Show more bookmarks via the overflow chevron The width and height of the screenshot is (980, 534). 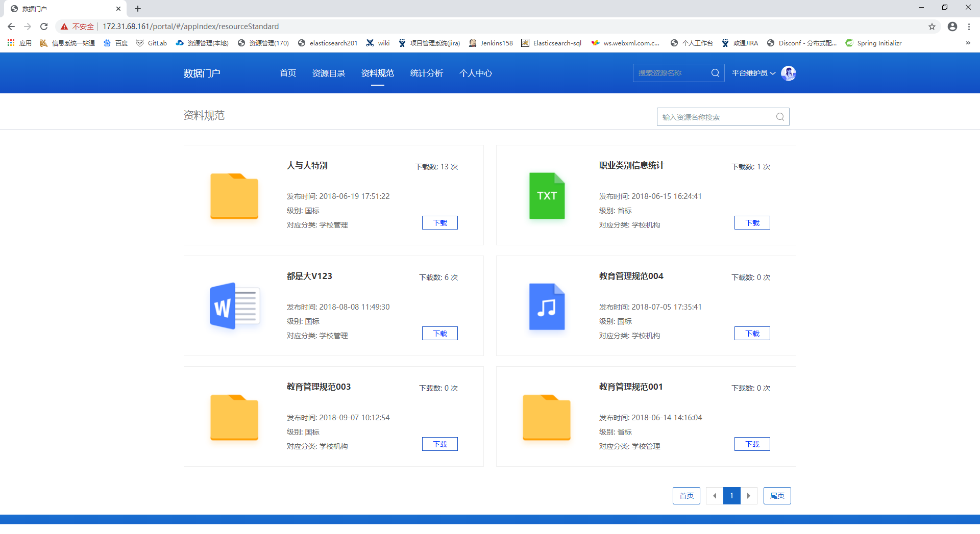[968, 43]
